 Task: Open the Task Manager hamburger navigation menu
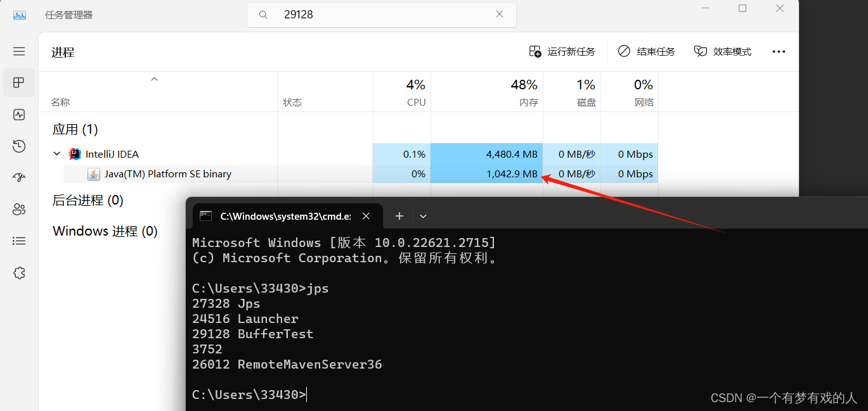[x=19, y=51]
